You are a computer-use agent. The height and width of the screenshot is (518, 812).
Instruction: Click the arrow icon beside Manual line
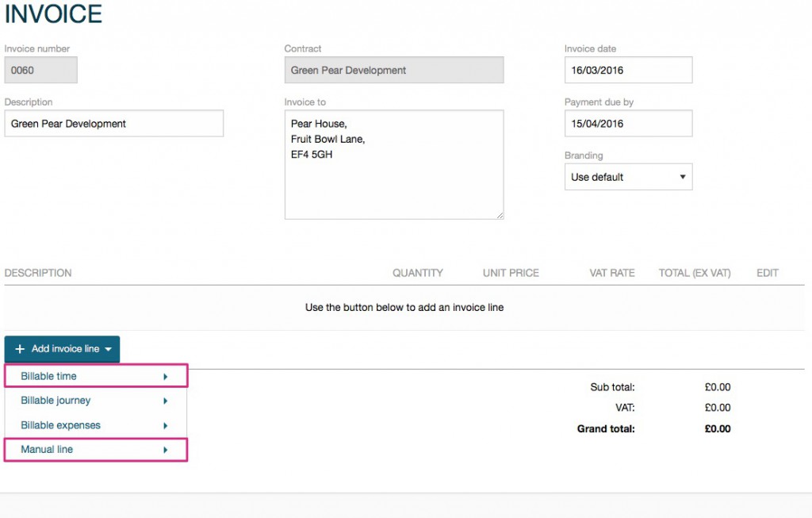[165, 450]
